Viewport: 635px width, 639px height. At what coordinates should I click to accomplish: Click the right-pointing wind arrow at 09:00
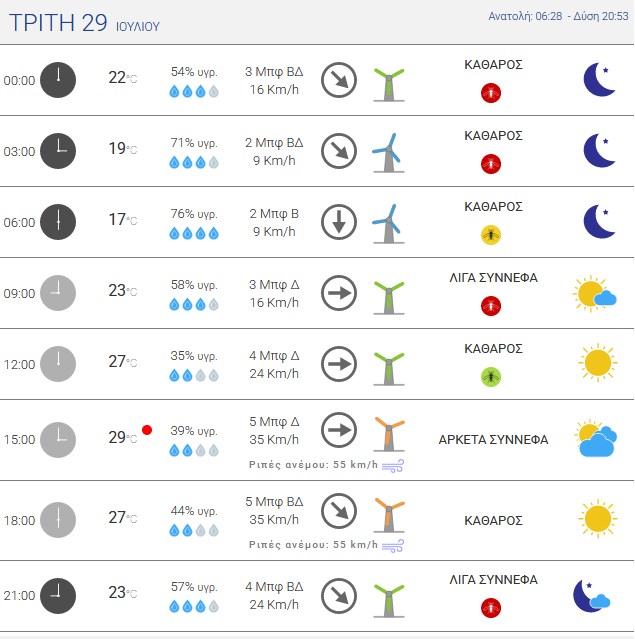coord(339,293)
